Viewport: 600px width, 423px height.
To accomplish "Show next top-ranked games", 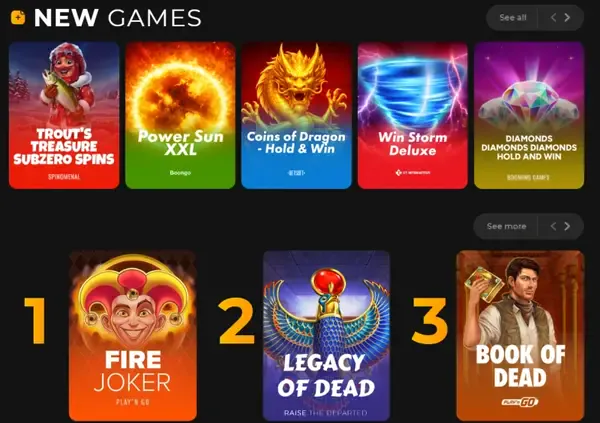I will tap(567, 226).
